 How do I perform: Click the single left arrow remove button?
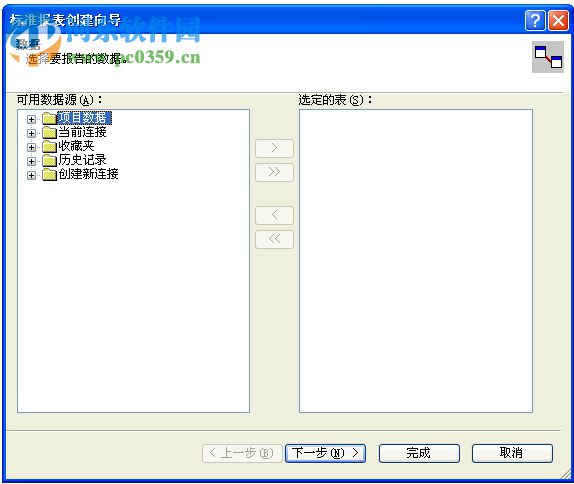[274, 215]
